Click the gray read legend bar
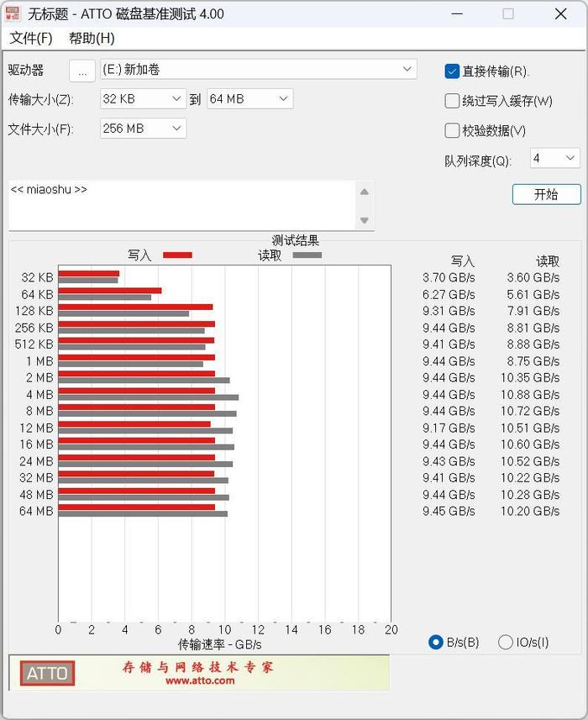Viewport: 588px width, 720px height. coord(307,255)
